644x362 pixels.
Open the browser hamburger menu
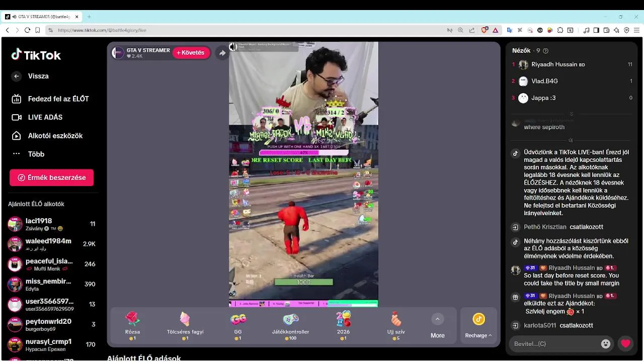coord(636,30)
